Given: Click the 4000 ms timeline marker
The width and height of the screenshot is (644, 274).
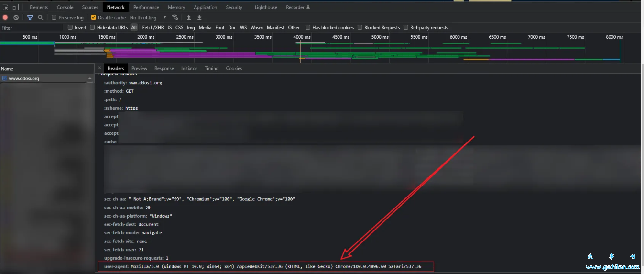Looking at the screenshot, I should click(301, 37).
